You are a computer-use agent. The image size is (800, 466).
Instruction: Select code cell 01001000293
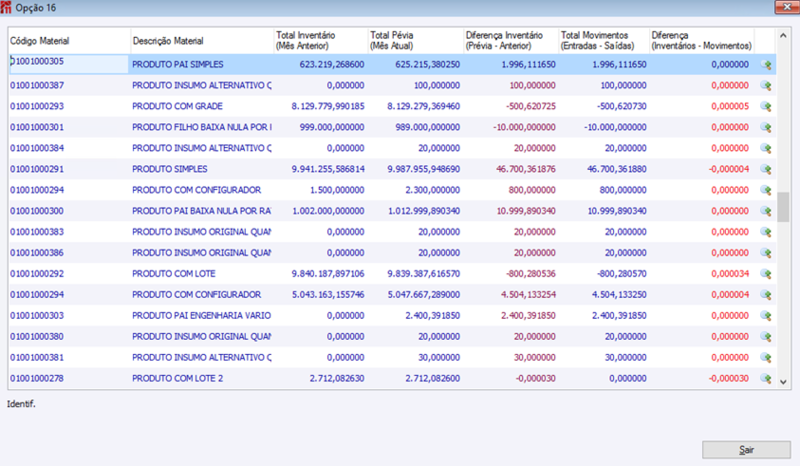coord(37,106)
